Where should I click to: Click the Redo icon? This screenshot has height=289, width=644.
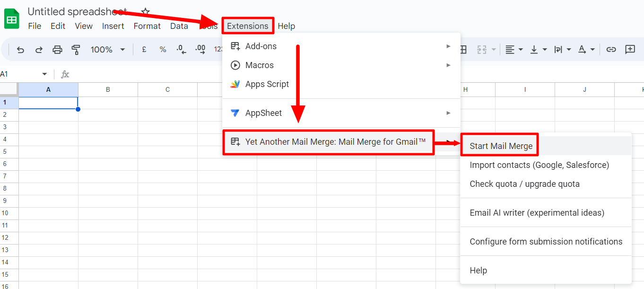(39, 50)
